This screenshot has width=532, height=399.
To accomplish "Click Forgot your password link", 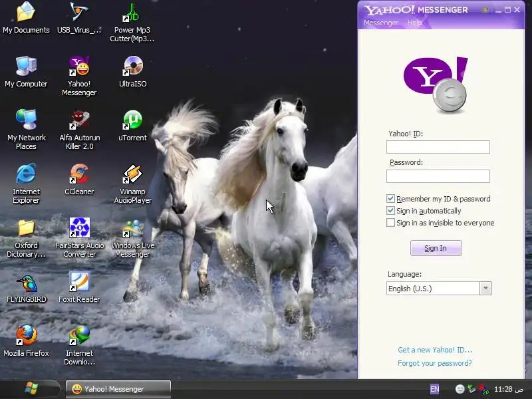I will coord(435,363).
